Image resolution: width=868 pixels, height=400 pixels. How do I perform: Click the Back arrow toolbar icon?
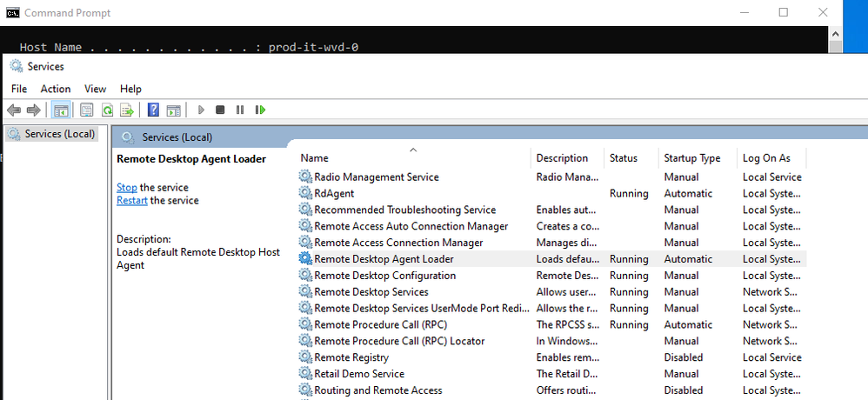(14, 110)
